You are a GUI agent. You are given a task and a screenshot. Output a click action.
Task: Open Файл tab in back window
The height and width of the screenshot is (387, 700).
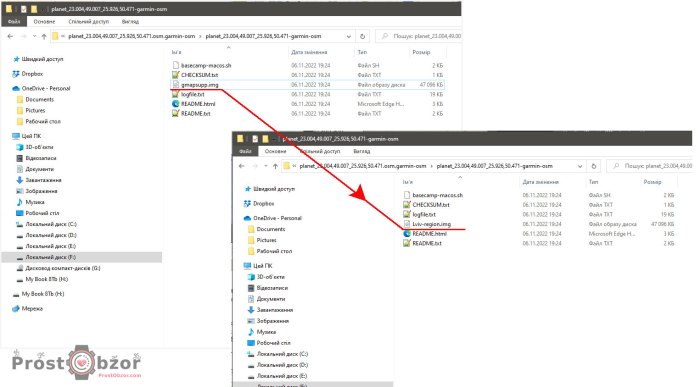point(14,21)
